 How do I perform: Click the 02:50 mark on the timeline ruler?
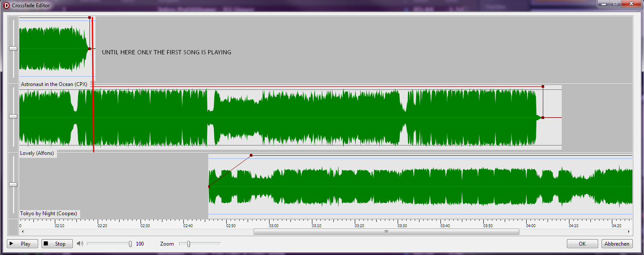(231, 225)
